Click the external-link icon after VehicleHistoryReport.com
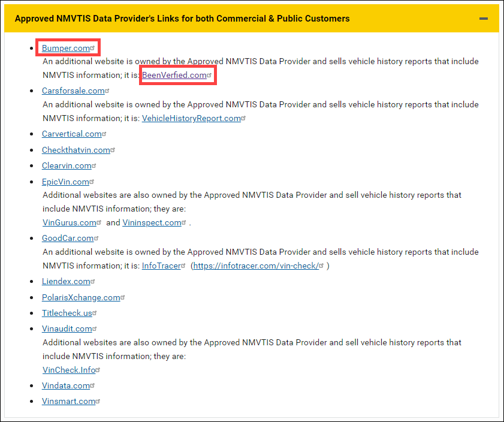504x422 pixels. point(243,118)
